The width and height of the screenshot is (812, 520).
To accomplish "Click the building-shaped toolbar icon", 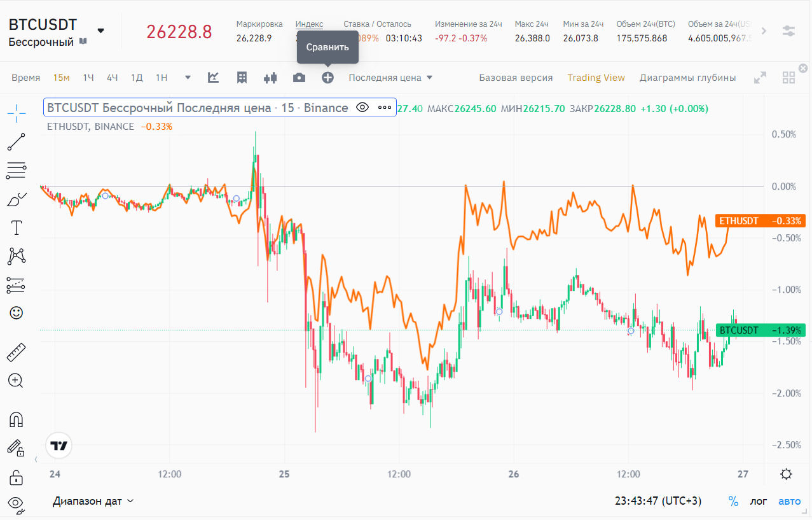I will point(242,78).
